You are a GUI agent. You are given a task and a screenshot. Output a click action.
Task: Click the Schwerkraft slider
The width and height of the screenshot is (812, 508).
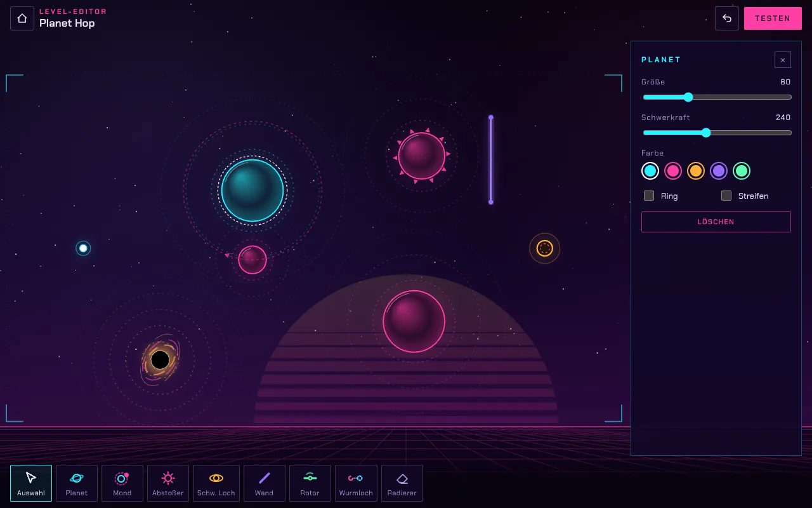717,133
